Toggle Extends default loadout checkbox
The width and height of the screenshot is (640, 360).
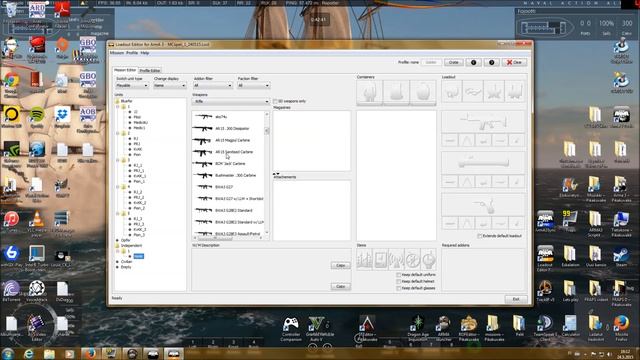point(480,236)
